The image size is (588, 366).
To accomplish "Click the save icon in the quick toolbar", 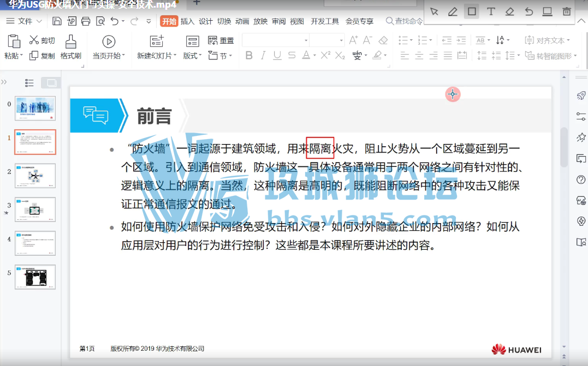I will [57, 21].
